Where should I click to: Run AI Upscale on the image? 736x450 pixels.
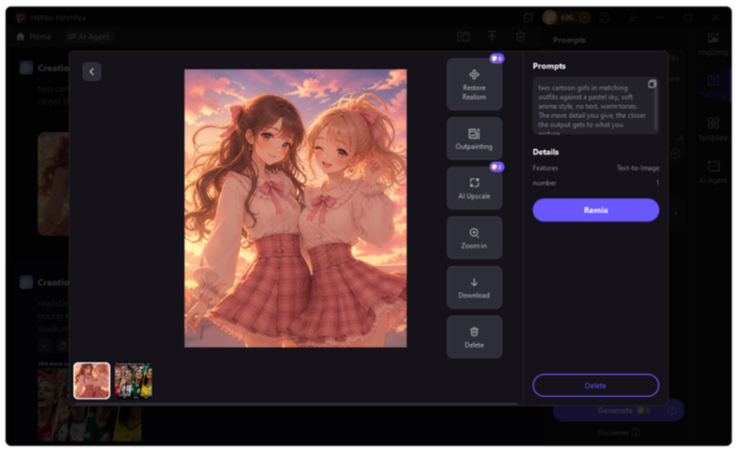coord(474,188)
